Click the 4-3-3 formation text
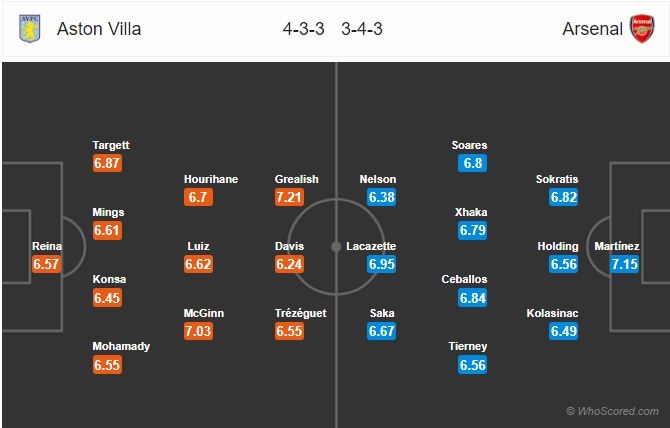The width and height of the screenshot is (670, 428). [x=303, y=29]
